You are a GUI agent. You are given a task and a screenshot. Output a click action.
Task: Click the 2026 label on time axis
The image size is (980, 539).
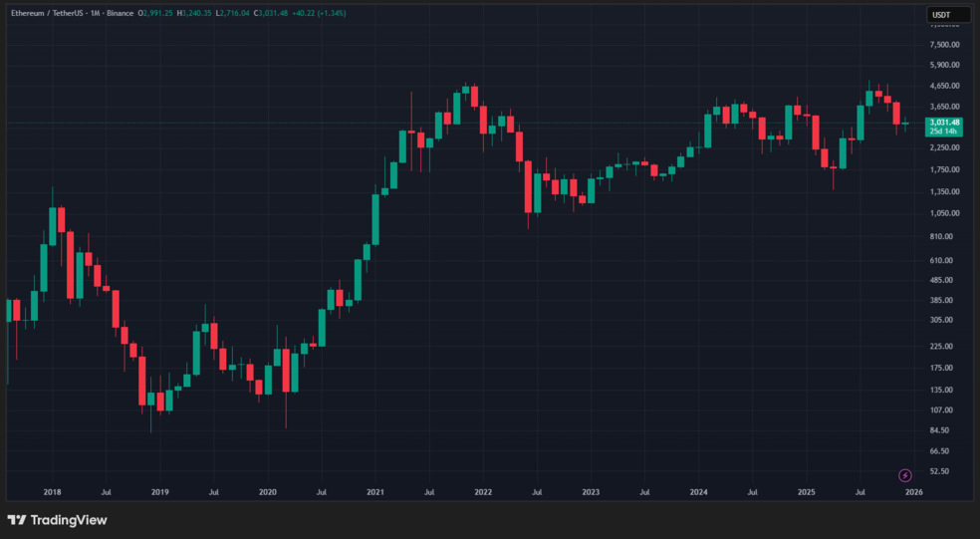click(x=913, y=492)
